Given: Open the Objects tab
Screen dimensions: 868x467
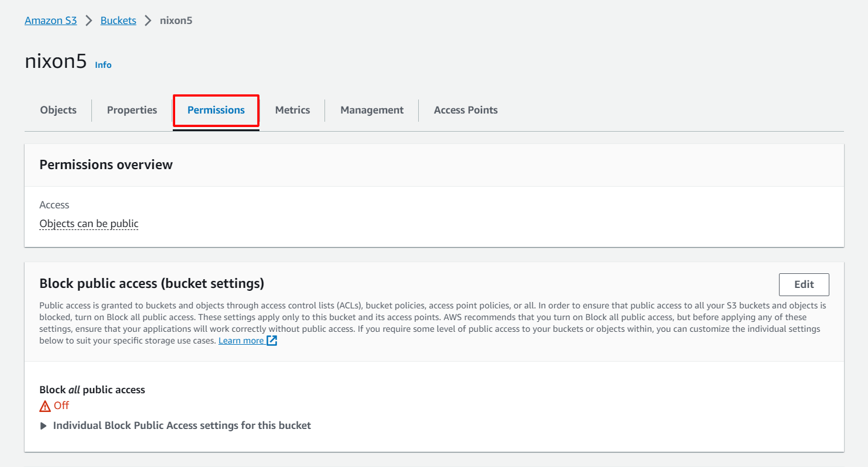Looking at the screenshot, I should (58, 110).
